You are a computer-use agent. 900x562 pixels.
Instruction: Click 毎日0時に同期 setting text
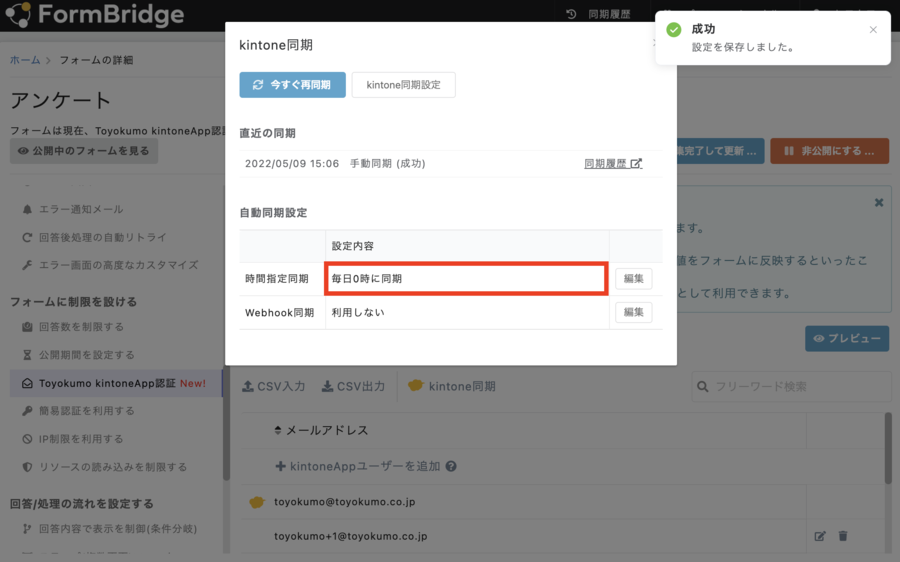tap(367, 278)
